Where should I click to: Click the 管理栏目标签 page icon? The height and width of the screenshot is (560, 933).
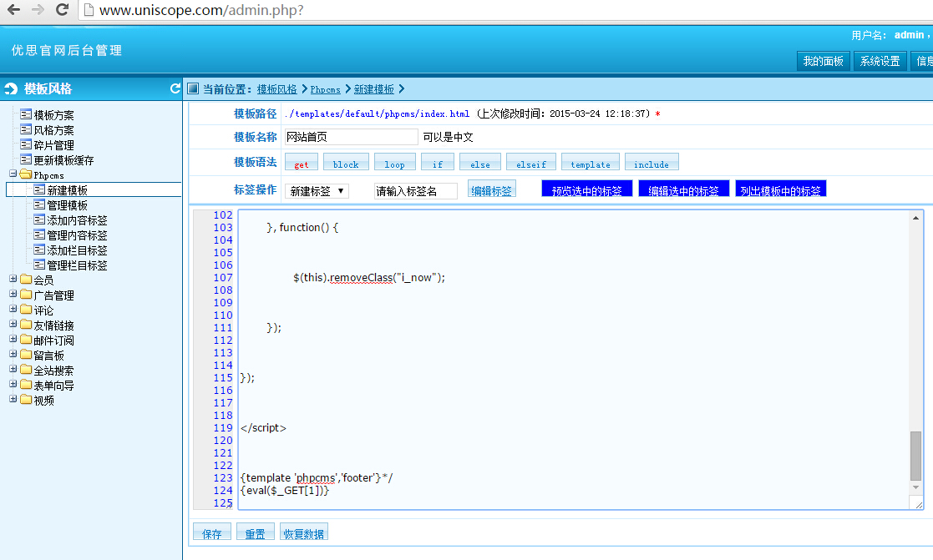click(39, 265)
